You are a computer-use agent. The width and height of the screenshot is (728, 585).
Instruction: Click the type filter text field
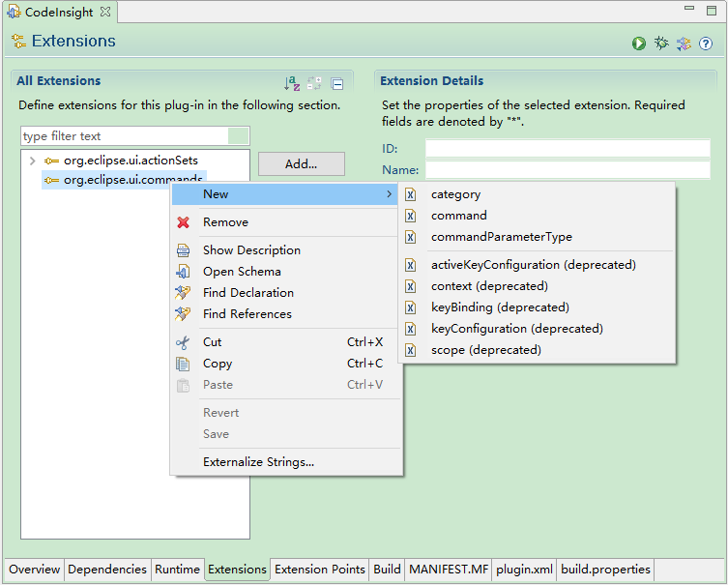[x=124, y=136]
